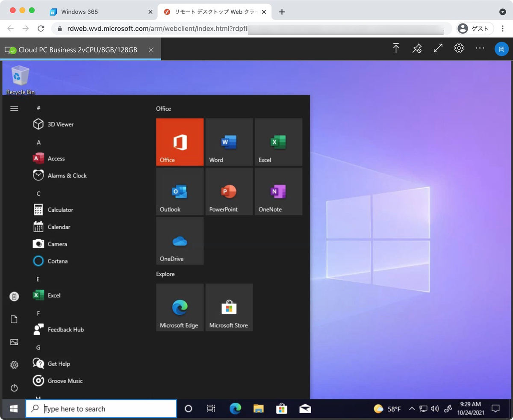Open Documents from Start sidebar
The height and width of the screenshot is (420, 513).
pyautogui.click(x=14, y=319)
